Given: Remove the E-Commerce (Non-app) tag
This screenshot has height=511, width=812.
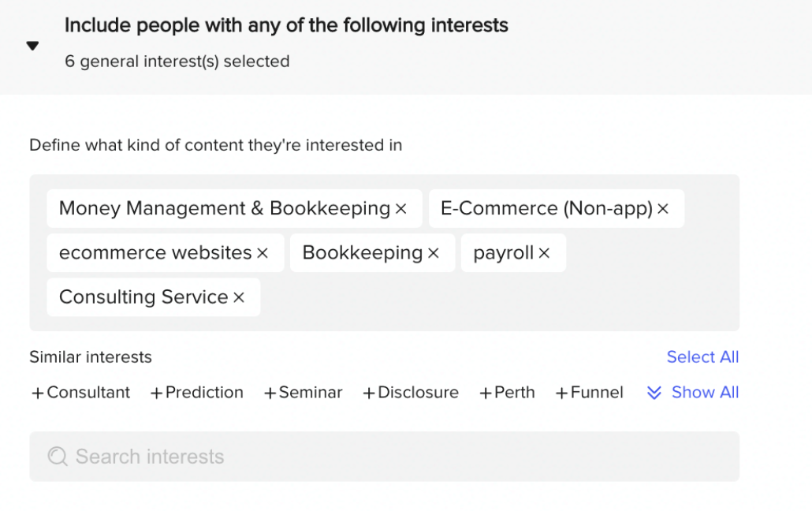Looking at the screenshot, I should click(663, 209).
